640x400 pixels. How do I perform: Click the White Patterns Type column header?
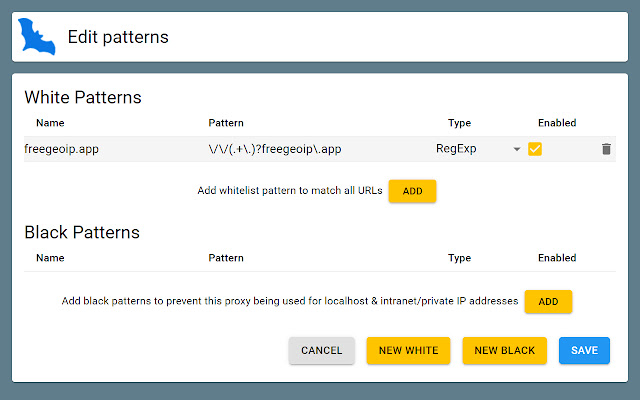459,123
